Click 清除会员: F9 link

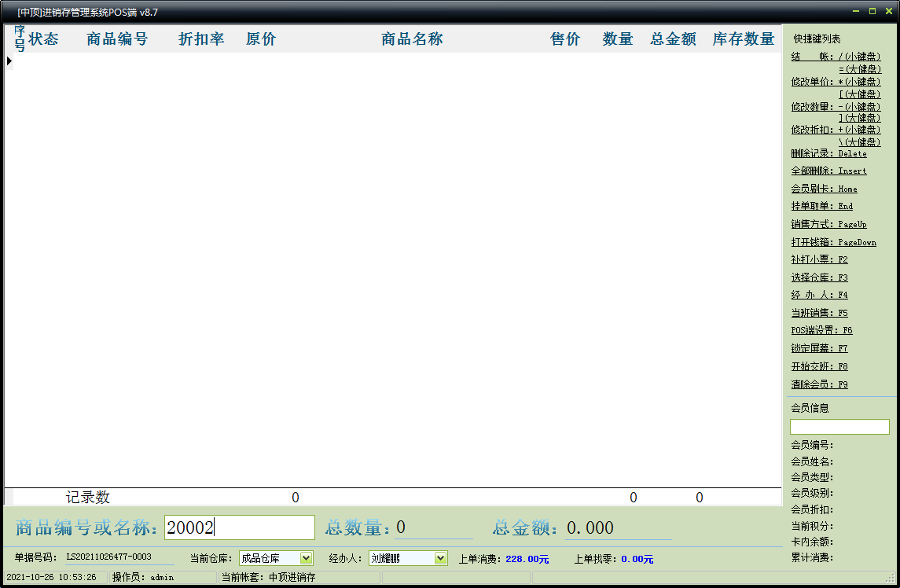point(819,384)
